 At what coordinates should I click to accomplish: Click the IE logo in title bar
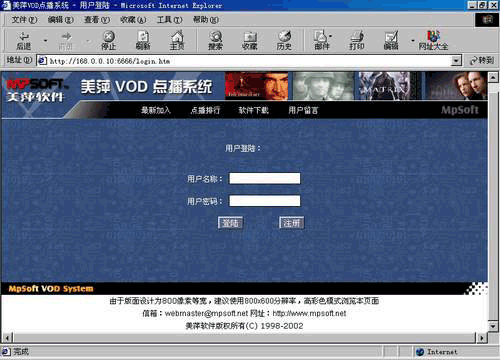click(x=6, y=5)
